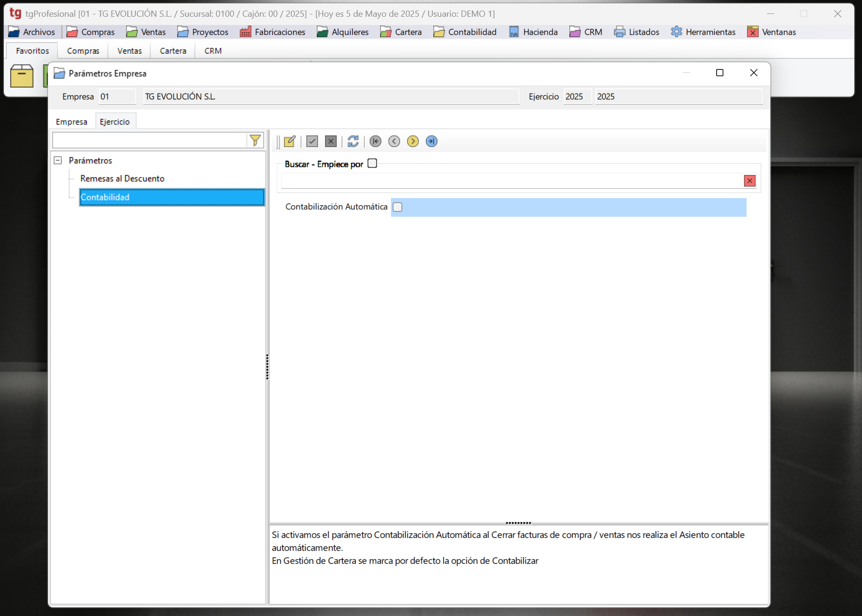Go to next record yellow icon
The image size is (862, 616).
point(413,141)
